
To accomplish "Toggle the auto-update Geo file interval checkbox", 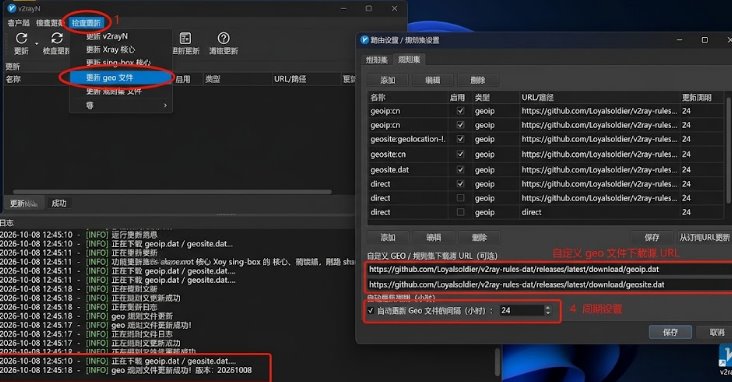I will [371, 311].
